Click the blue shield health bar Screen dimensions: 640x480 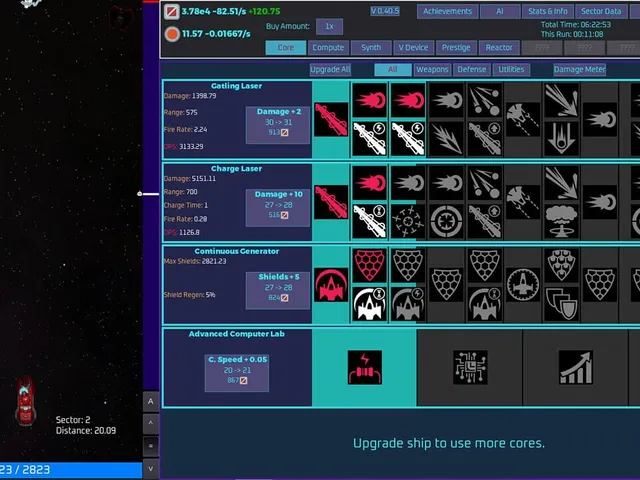tap(71, 470)
